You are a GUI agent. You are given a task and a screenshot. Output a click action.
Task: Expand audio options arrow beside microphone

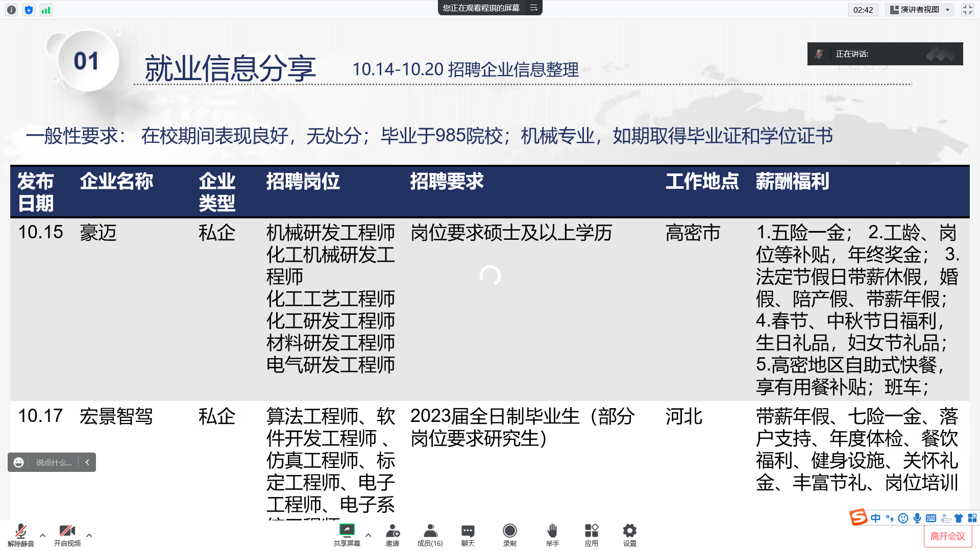pyautogui.click(x=42, y=535)
